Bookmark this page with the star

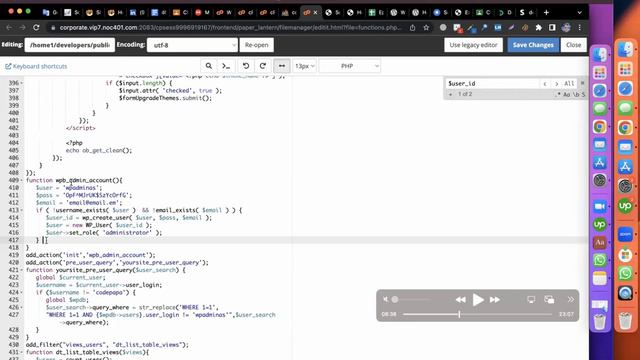426,28
